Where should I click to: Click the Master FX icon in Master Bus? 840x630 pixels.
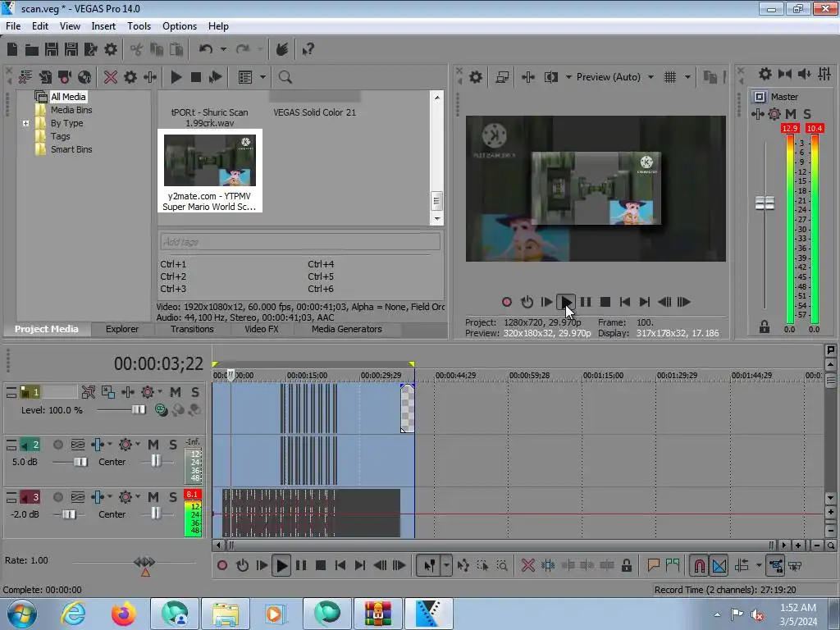point(757,113)
